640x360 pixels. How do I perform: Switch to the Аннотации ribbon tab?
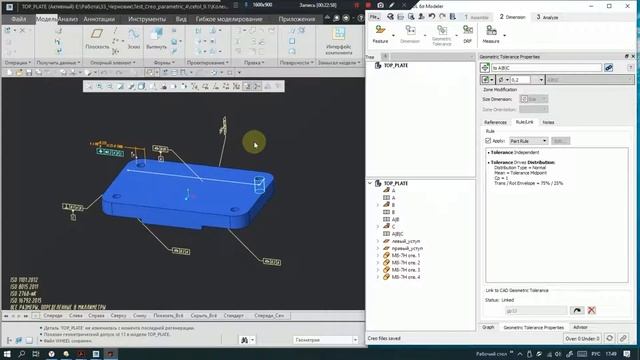coord(99,19)
